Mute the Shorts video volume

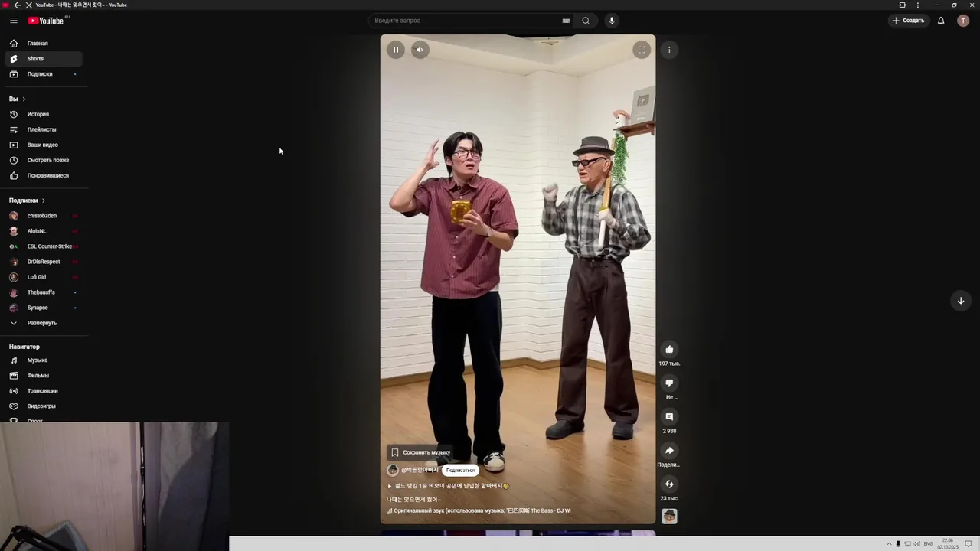pos(420,50)
